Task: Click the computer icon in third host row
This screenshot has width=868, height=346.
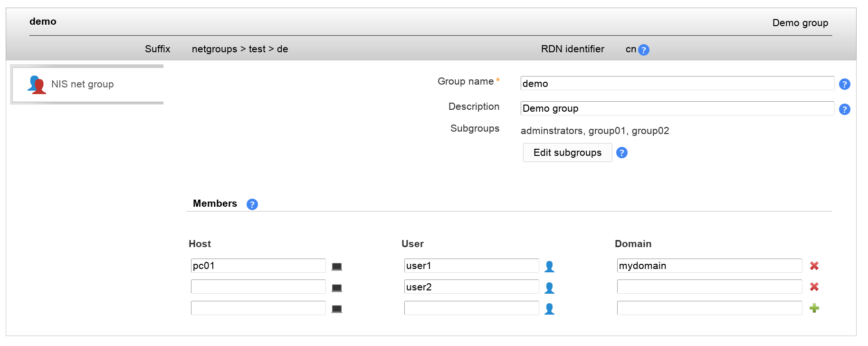Action: point(336,309)
